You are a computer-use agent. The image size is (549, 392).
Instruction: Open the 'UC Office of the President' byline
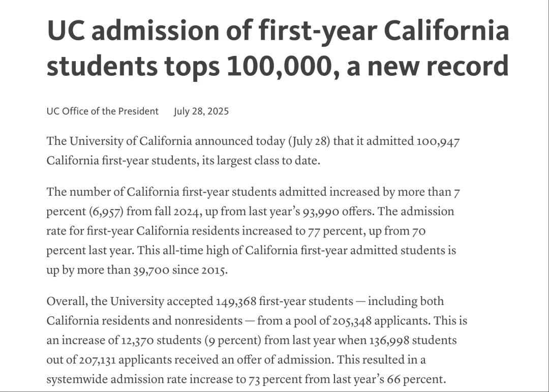[x=103, y=111]
